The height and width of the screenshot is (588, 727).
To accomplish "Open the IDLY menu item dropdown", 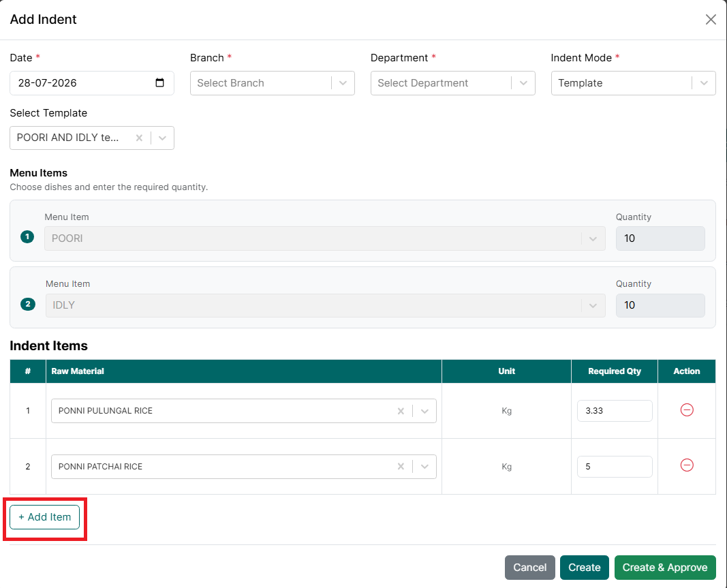I will pos(325,305).
